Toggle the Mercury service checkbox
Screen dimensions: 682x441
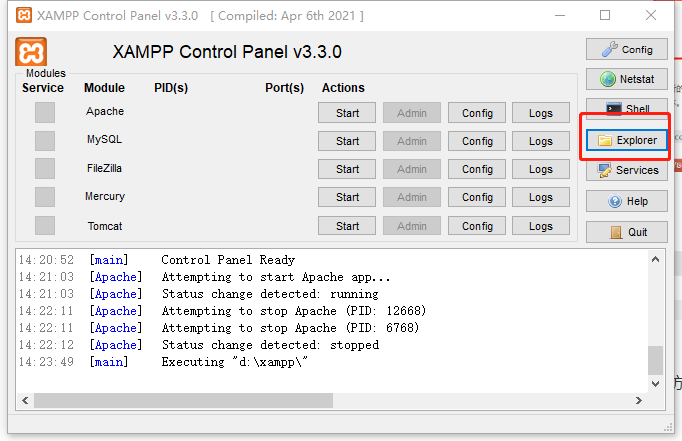click(x=45, y=197)
